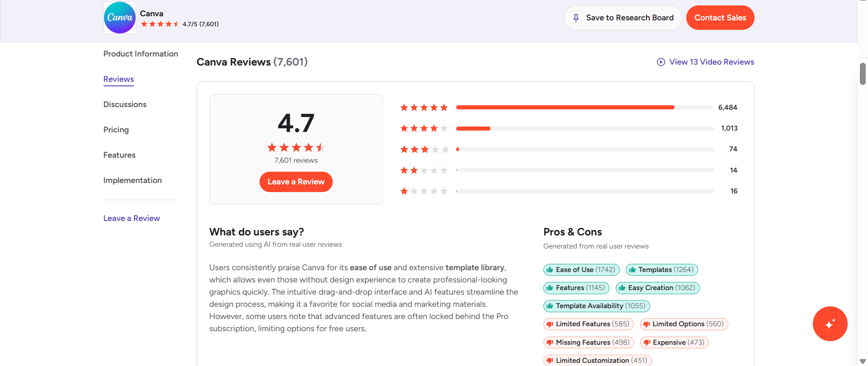Open the Product Information section link
The width and height of the screenshot is (868, 366).
coord(141,54)
